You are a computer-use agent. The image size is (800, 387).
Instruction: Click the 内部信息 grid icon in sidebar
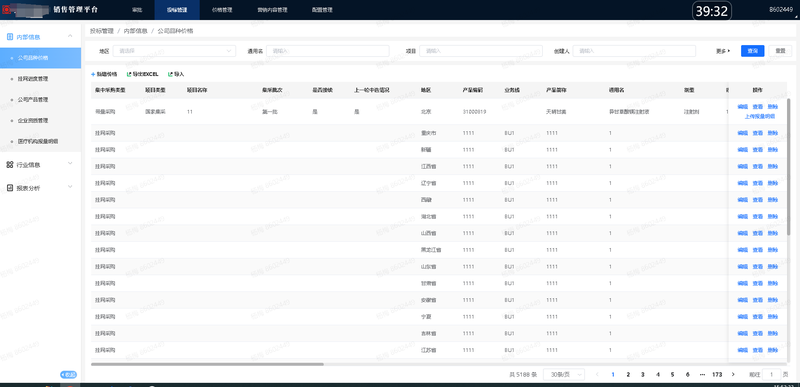coord(10,37)
